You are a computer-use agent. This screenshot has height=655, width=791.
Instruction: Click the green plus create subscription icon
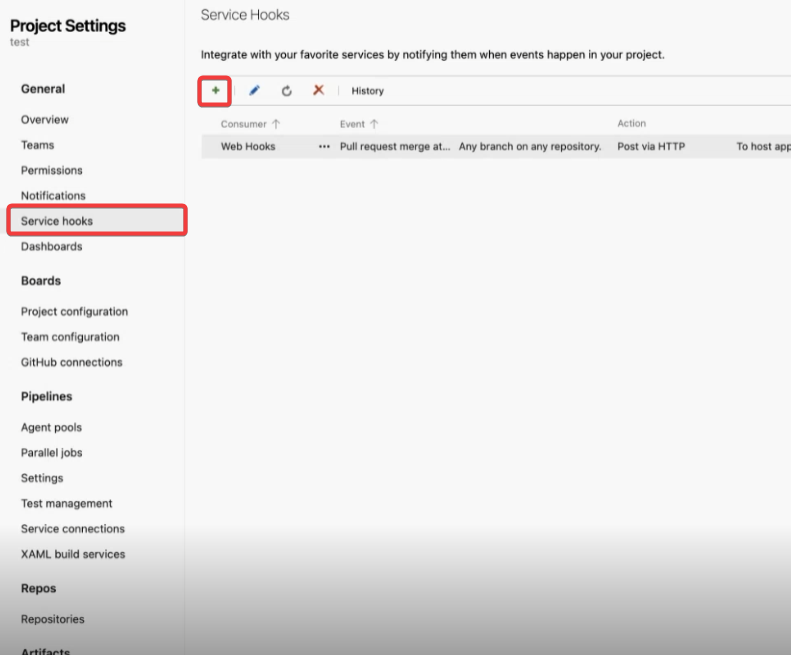(x=215, y=91)
